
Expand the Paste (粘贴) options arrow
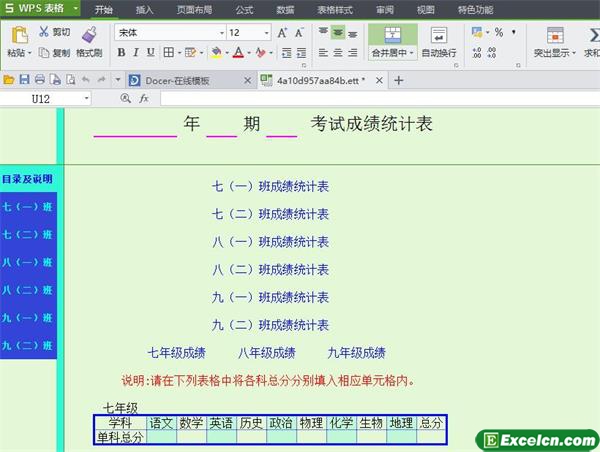click(x=30, y=53)
